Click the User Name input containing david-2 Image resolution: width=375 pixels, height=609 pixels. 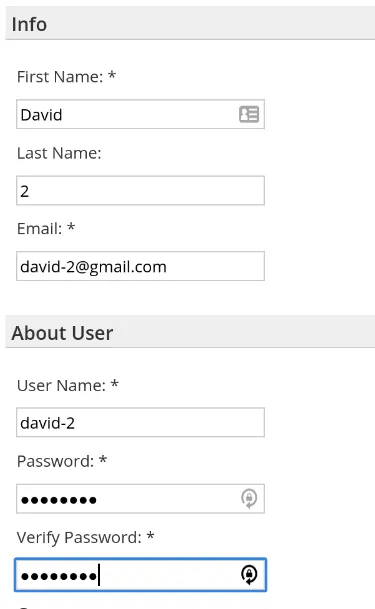click(140, 422)
